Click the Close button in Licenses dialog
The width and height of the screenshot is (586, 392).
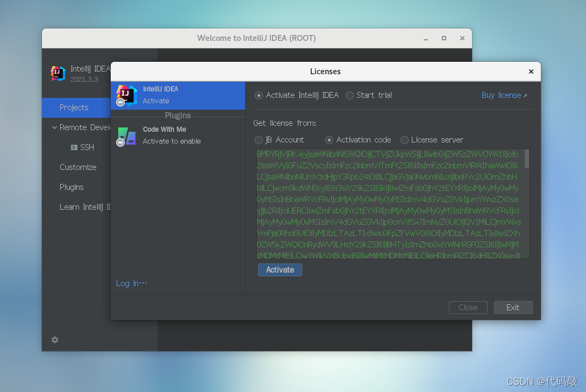pos(468,308)
